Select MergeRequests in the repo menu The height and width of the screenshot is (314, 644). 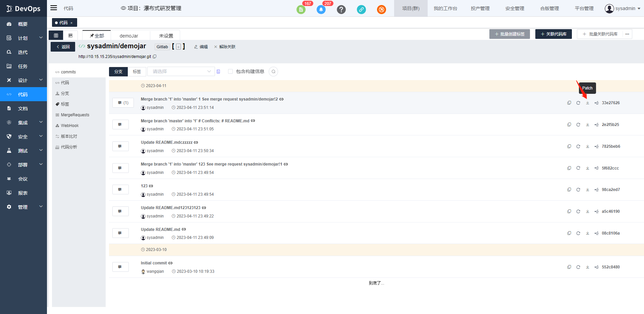75,115
